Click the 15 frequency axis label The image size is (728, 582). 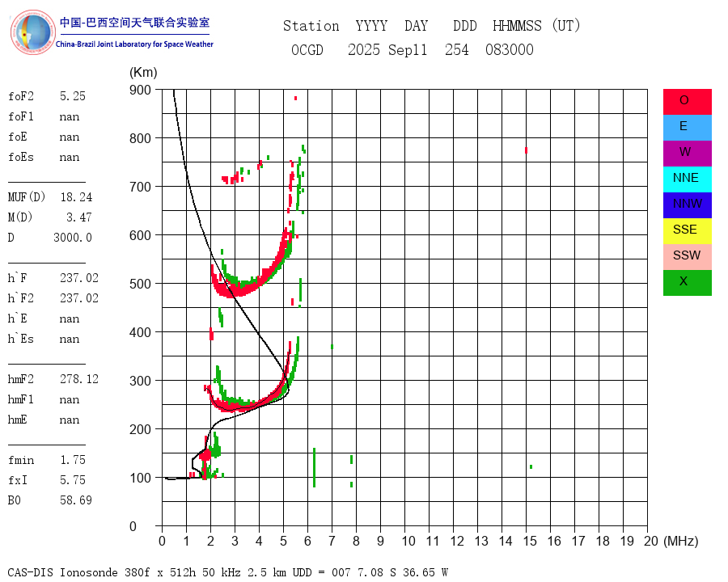[530, 541]
